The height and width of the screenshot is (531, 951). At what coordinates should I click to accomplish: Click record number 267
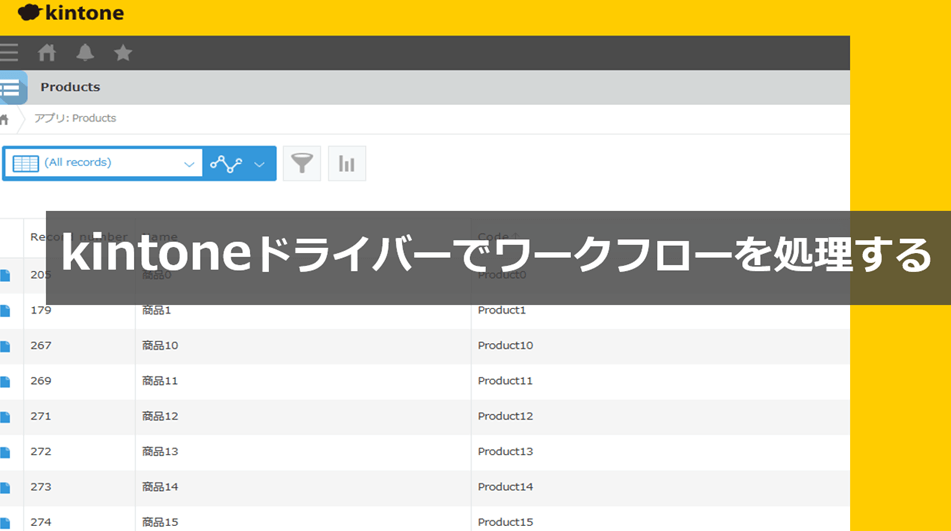pyautogui.click(x=41, y=346)
